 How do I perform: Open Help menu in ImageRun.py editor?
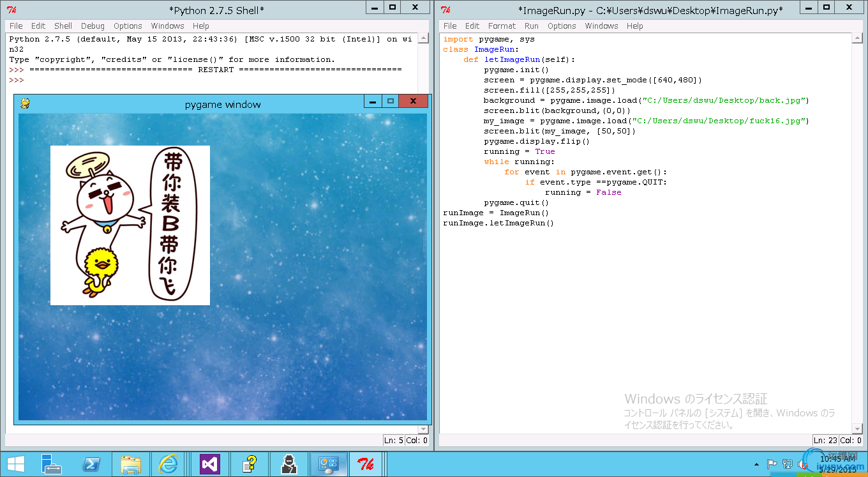click(634, 26)
